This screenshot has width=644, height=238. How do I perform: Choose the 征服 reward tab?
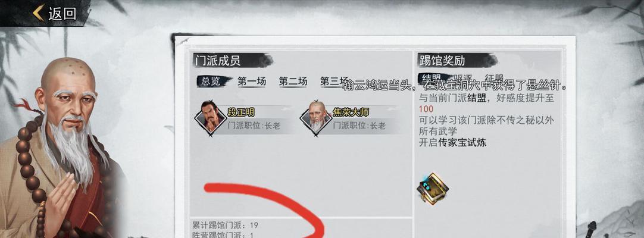[x=494, y=78]
